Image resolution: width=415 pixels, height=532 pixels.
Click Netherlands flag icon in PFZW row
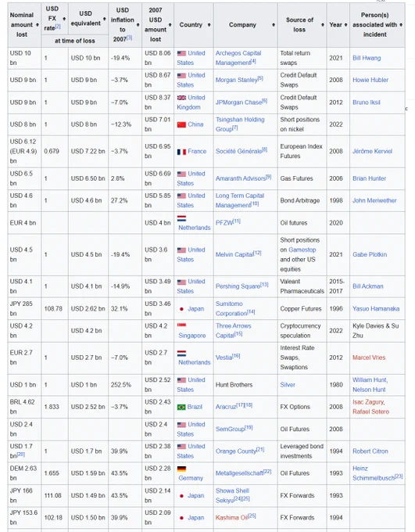[x=181, y=218]
